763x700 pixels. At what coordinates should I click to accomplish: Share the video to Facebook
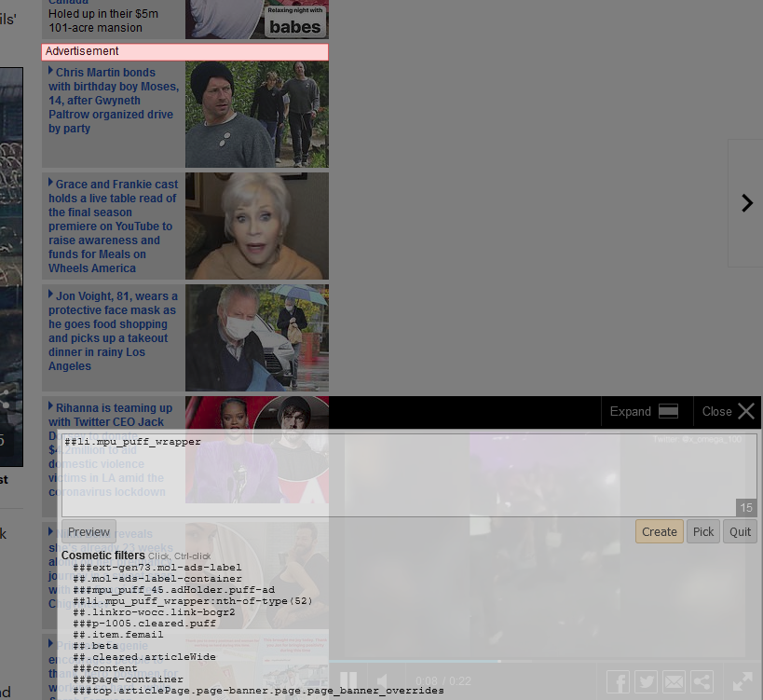click(x=618, y=681)
